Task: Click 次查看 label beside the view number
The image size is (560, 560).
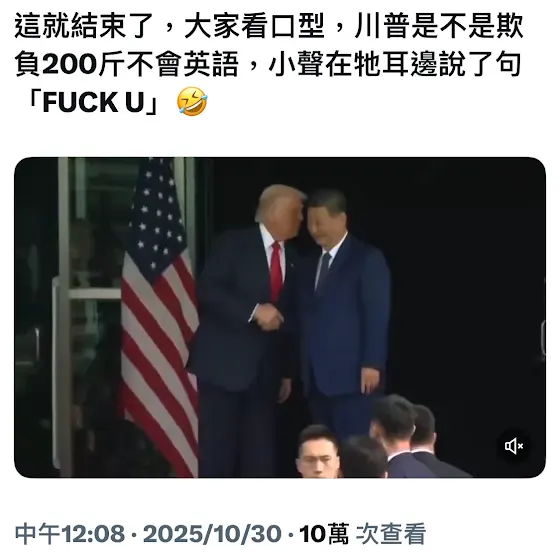Action: [391, 534]
